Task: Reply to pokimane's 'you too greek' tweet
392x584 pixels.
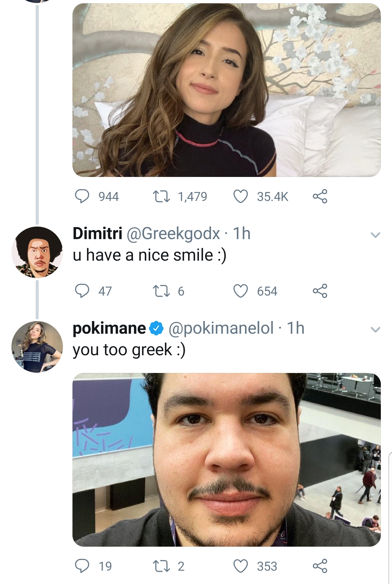Action: [x=82, y=566]
